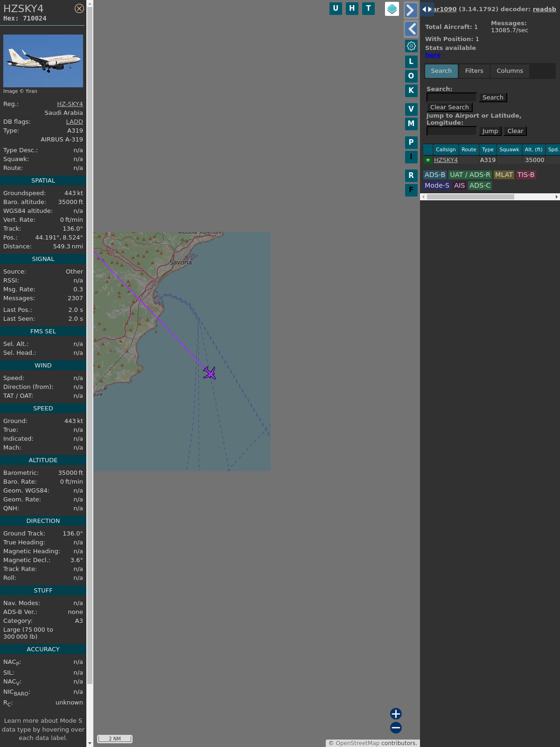The image size is (560, 747).
Task: Open the settings gear icon
Action: (x=411, y=46)
